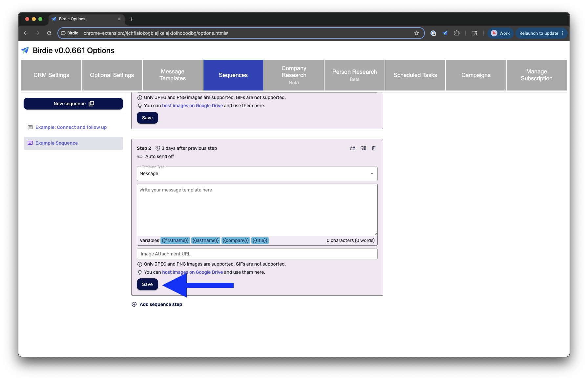Image resolution: width=588 pixels, height=381 pixels.
Task: Insert the {{firstname}} variable
Action: coord(175,240)
